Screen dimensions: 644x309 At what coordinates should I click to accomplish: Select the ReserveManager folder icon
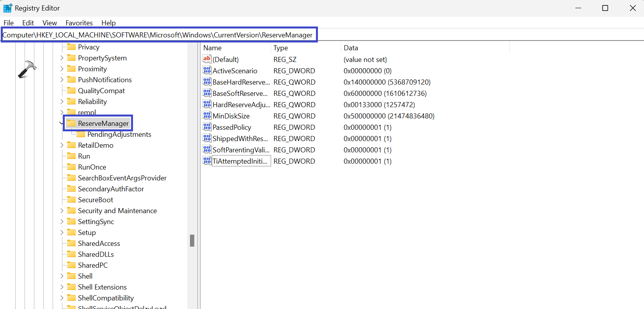coord(71,123)
